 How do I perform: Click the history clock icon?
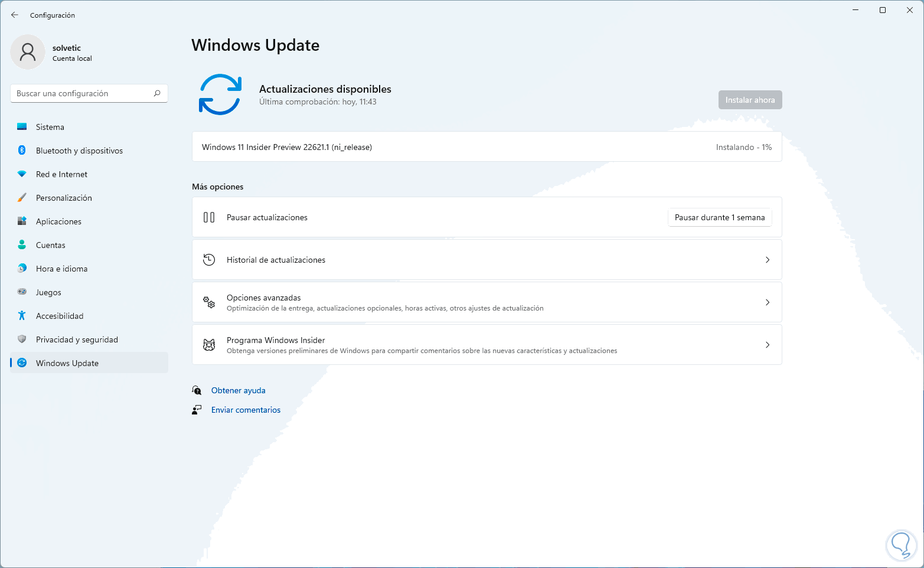click(209, 260)
